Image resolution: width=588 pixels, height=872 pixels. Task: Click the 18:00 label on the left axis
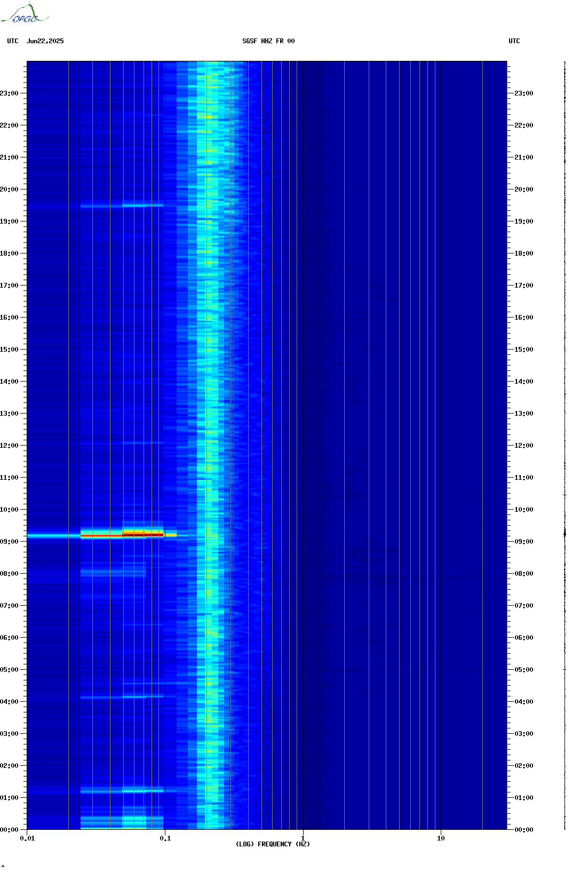pos(9,253)
